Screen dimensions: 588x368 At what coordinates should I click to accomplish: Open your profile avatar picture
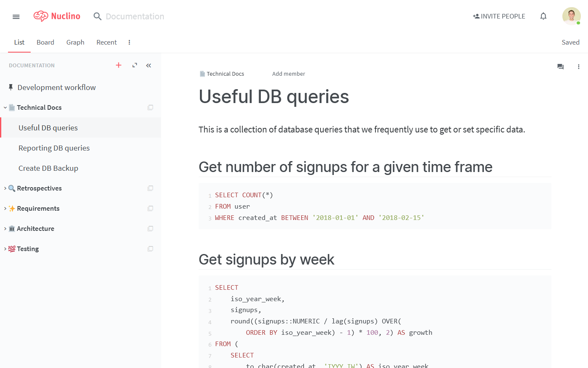click(x=571, y=16)
